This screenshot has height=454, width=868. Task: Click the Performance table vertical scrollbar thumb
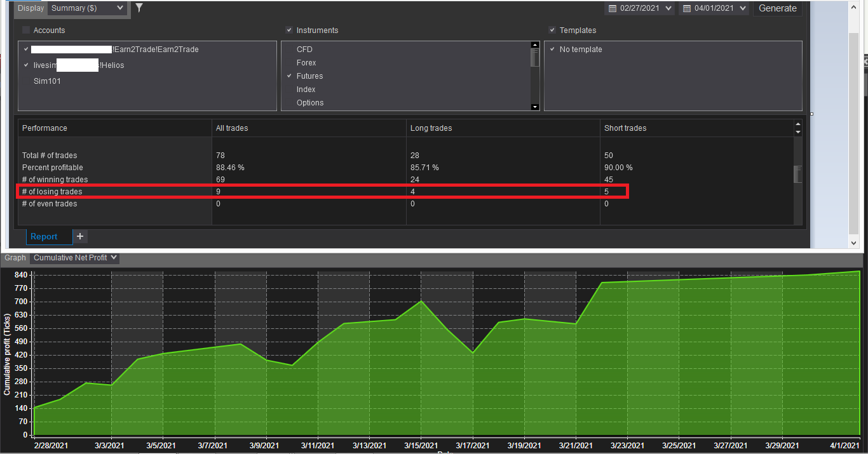pyautogui.click(x=798, y=174)
